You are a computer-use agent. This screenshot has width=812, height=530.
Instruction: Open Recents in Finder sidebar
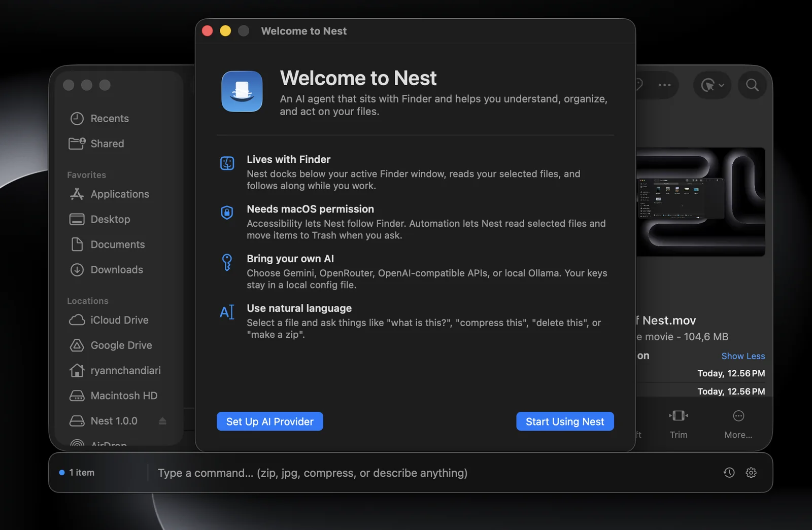99,119
